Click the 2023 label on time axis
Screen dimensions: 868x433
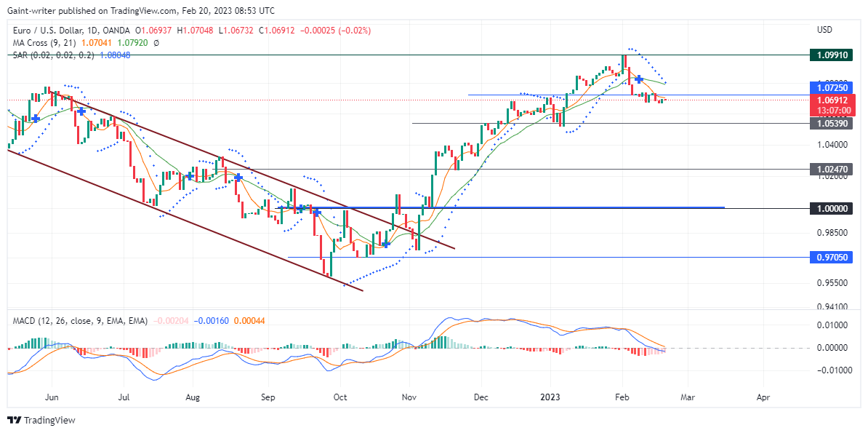click(x=551, y=397)
